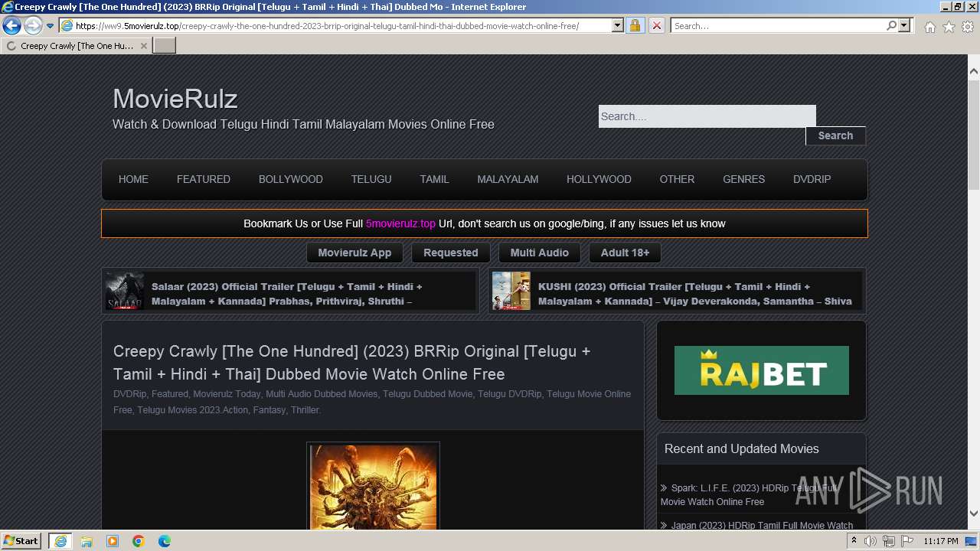Open the DVDRIP menu item
The width and height of the screenshot is (980, 551).
click(812, 179)
